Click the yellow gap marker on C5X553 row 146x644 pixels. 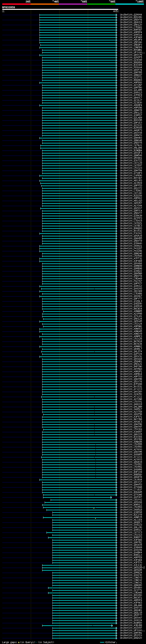(94, 508)
